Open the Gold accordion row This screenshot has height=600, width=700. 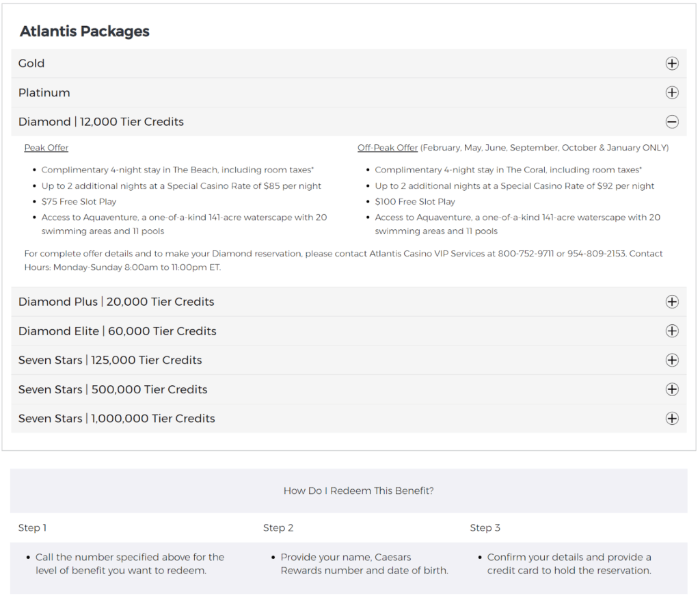tap(349, 64)
